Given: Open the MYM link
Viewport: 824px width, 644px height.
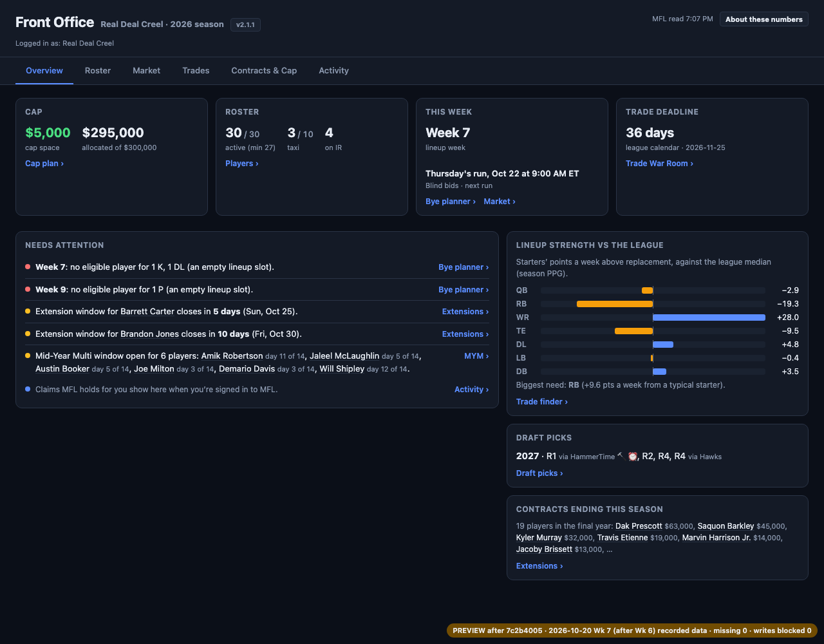Looking at the screenshot, I should click(x=476, y=356).
